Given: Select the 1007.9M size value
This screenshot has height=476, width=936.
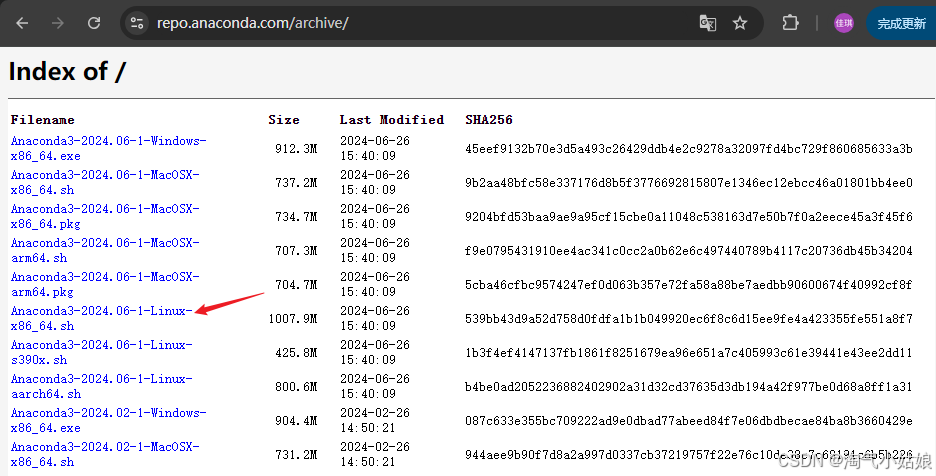Looking at the screenshot, I should click(x=293, y=318).
